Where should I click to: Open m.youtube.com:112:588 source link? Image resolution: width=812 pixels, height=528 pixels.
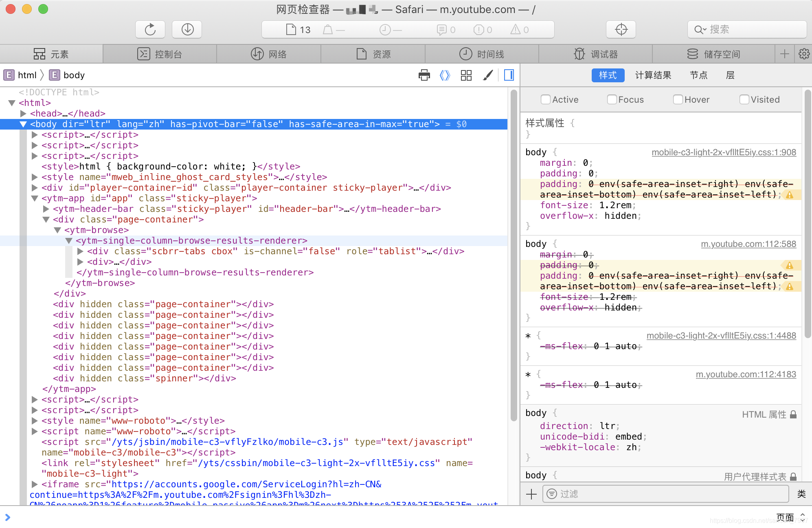(748, 244)
